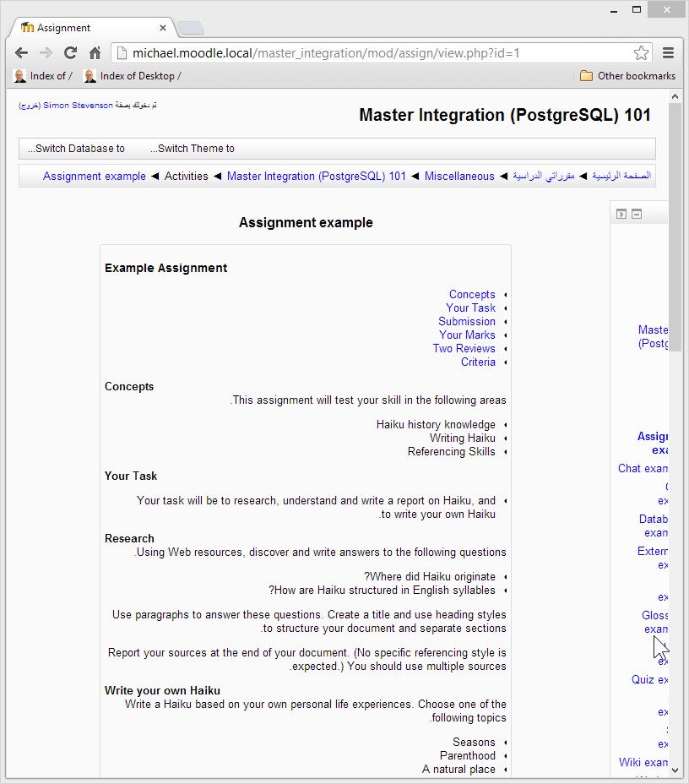Screen dimensions: 689x784
Task: Click the vertical scrollbar thumb
Action: pyautogui.click(x=675, y=227)
